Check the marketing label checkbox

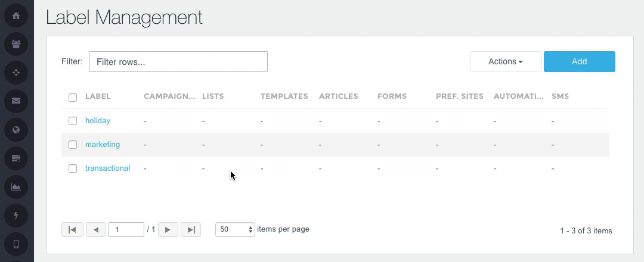(x=73, y=145)
